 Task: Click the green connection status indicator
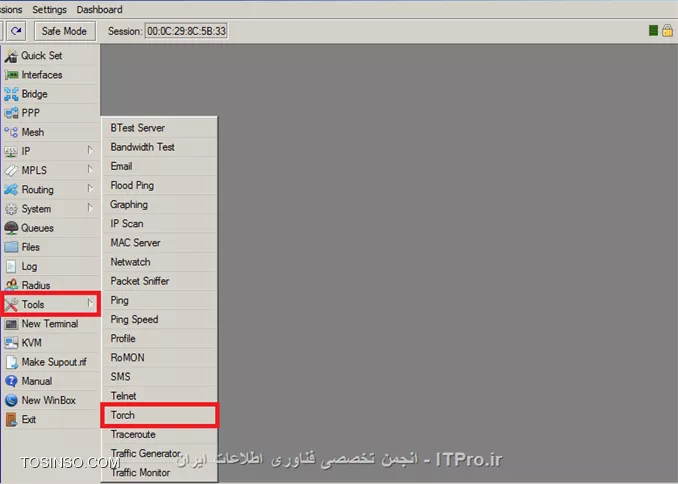[x=653, y=30]
